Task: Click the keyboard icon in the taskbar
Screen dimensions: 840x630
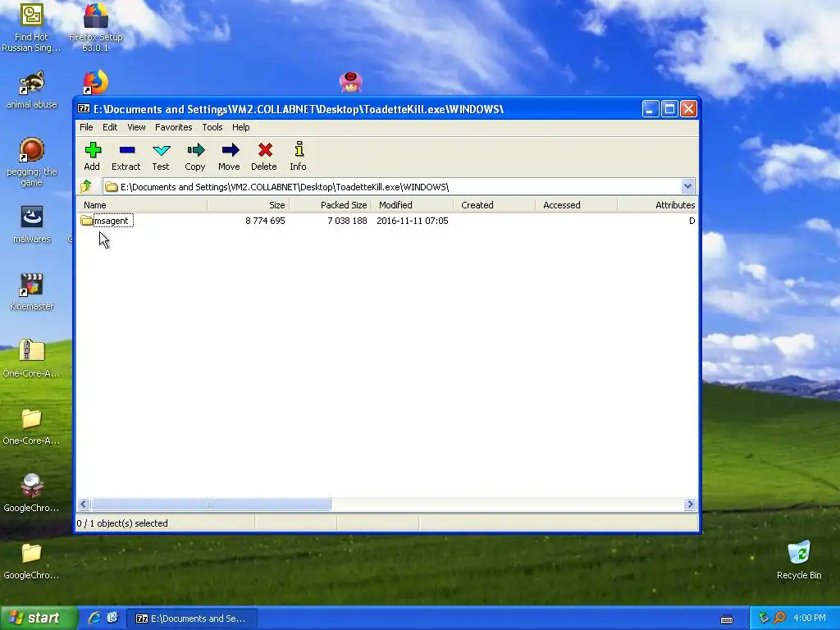Action: coord(727,619)
